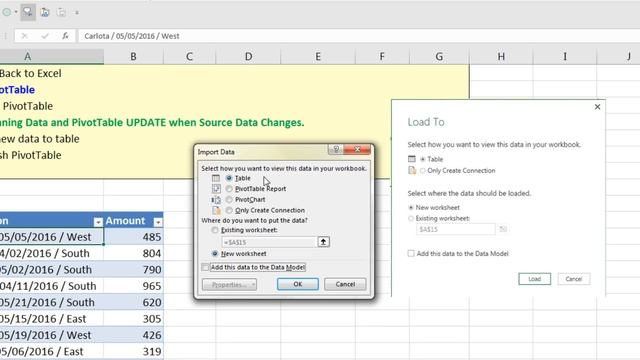This screenshot has width=640, height=360.
Task: Click the PivotChart icon in Import Data
Action: pos(216,200)
